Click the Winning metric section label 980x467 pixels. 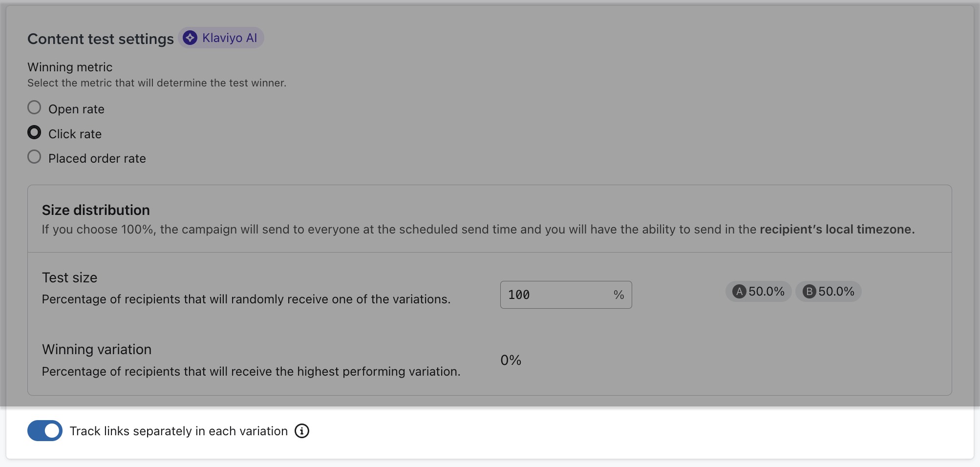click(x=69, y=67)
